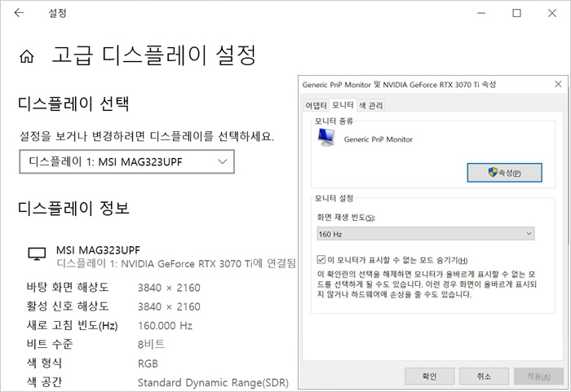Switch to the 색 관리 tab

pos(370,106)
